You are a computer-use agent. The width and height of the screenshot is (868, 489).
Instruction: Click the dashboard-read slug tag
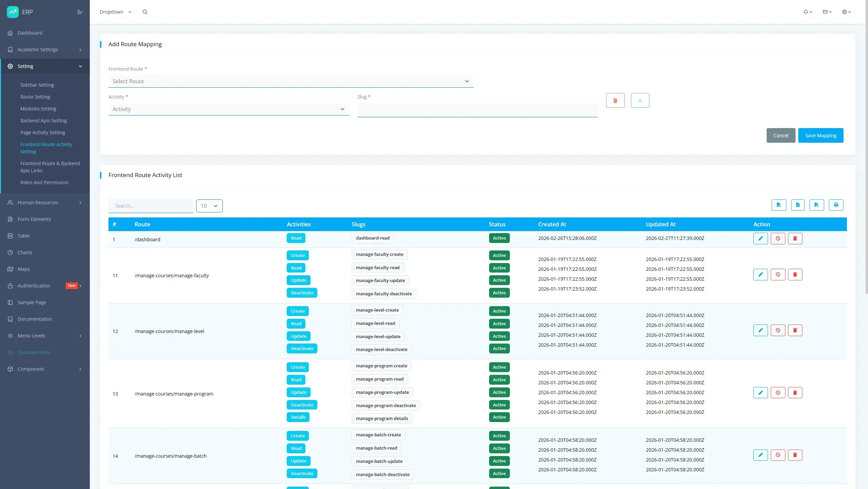pyautogui.click(x=373, y=238)
